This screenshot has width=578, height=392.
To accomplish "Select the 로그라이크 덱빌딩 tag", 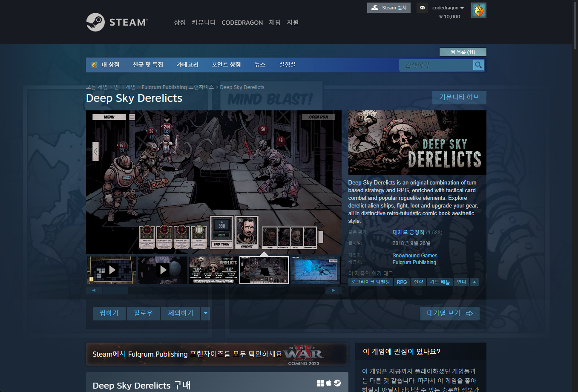I will pos(371,282).
